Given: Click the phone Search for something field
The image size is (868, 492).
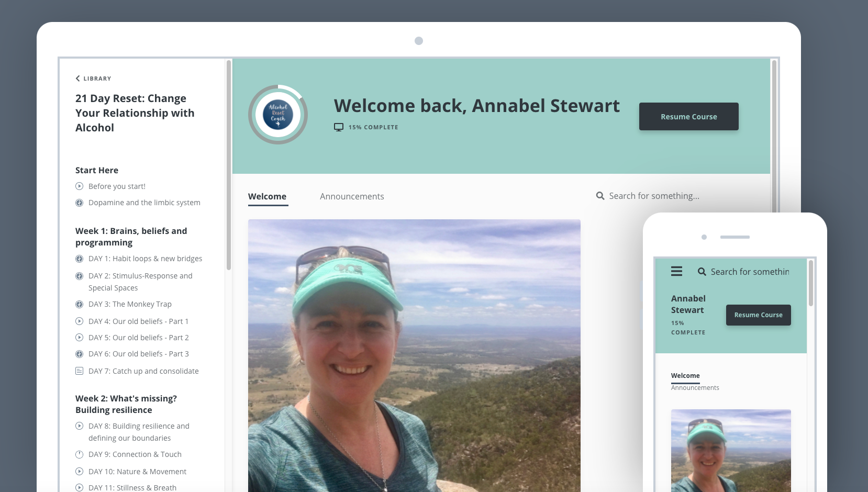Looking at the screenshot, I should click(x=750, y=272).
